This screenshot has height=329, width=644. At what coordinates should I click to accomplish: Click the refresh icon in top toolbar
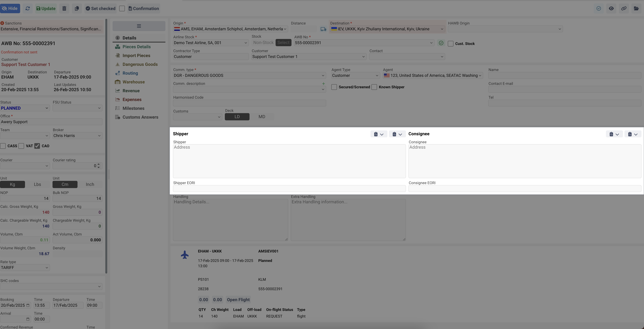[x=28, y=8]
